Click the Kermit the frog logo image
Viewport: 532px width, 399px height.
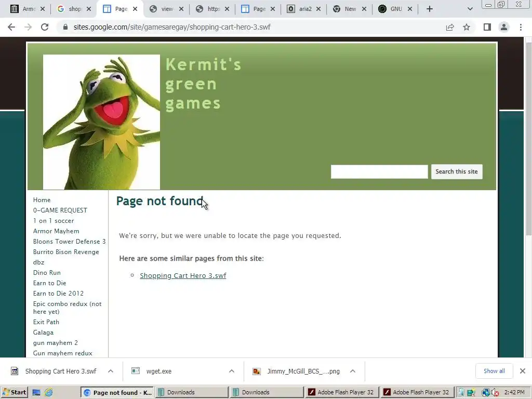click(101, 122)
